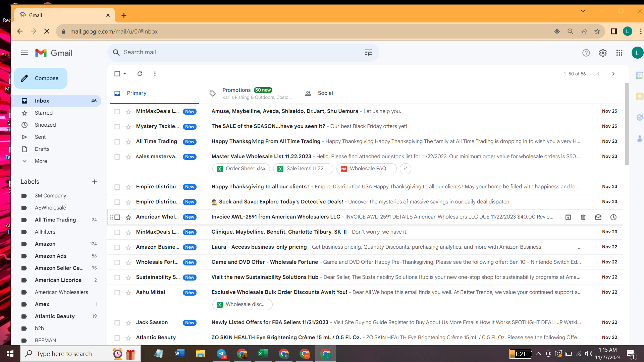Click the Windows taskbar search box
The width and height of the screenshot is (644, 362).
point(80,354)
